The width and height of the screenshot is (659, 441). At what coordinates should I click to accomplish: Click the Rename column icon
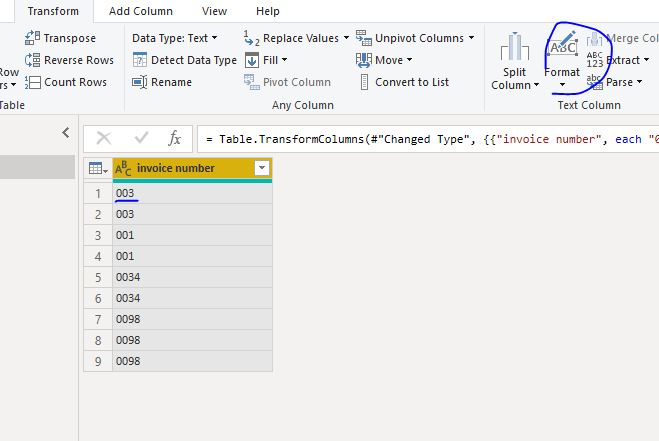point(140,82)
